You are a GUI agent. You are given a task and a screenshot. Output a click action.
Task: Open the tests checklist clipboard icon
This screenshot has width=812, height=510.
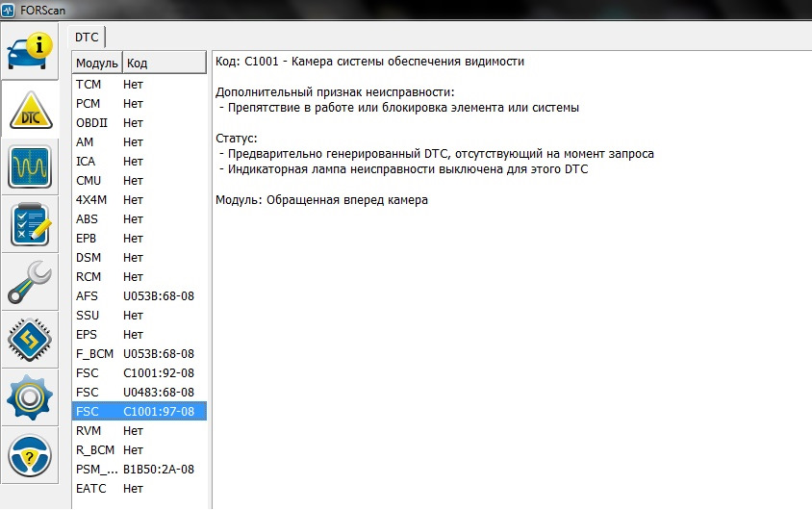(30, 225)
